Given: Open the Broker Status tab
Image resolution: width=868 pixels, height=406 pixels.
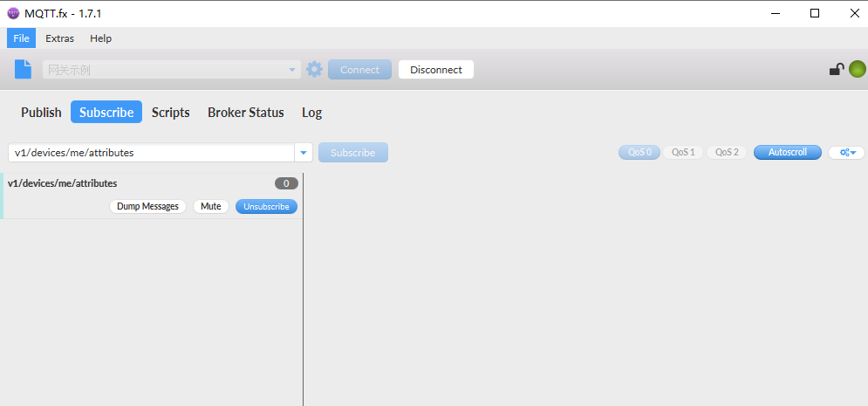Looking at the screenshot, I should click(x=246, y=113).
